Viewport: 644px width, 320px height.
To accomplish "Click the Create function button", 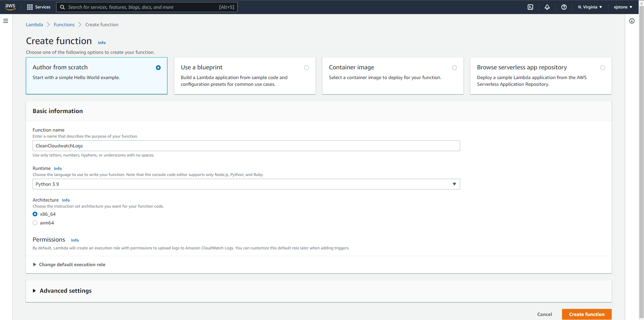I will tap(587, 314).
